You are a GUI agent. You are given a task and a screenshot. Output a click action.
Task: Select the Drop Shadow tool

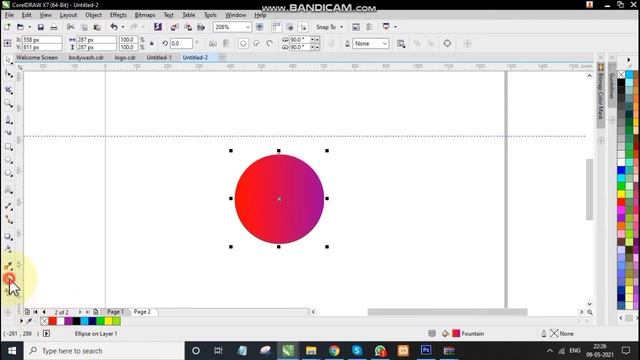point(8,236)
